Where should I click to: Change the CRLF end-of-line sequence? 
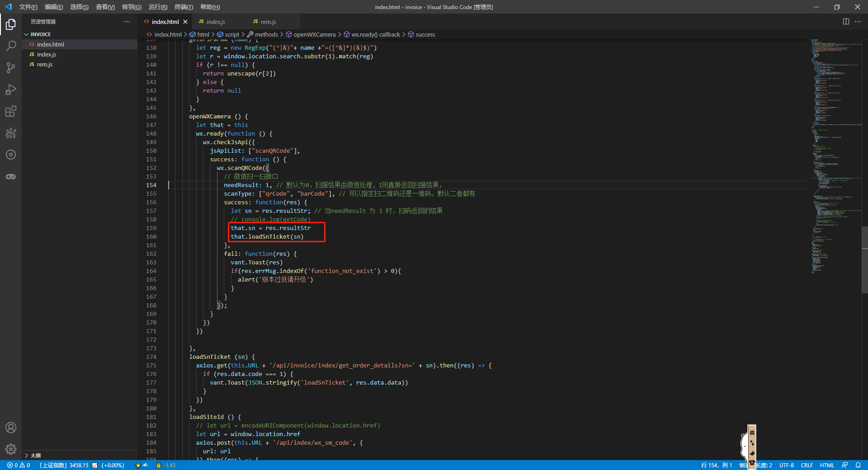(807, 465)
